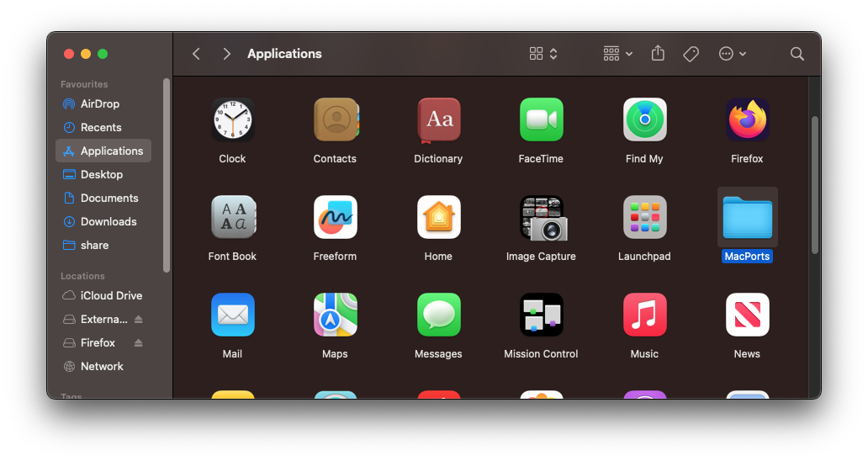Click the vertical scrollbar of the file area

tap(814, 185)
